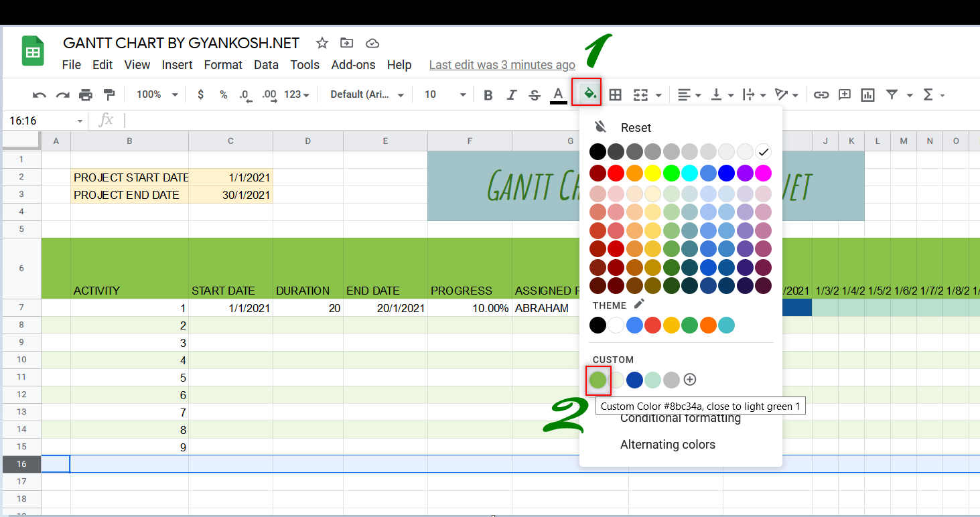This screenshot has height=517, width=980.
Task: Expand the name box dropdown arrow
Action: tap(80, 121)
